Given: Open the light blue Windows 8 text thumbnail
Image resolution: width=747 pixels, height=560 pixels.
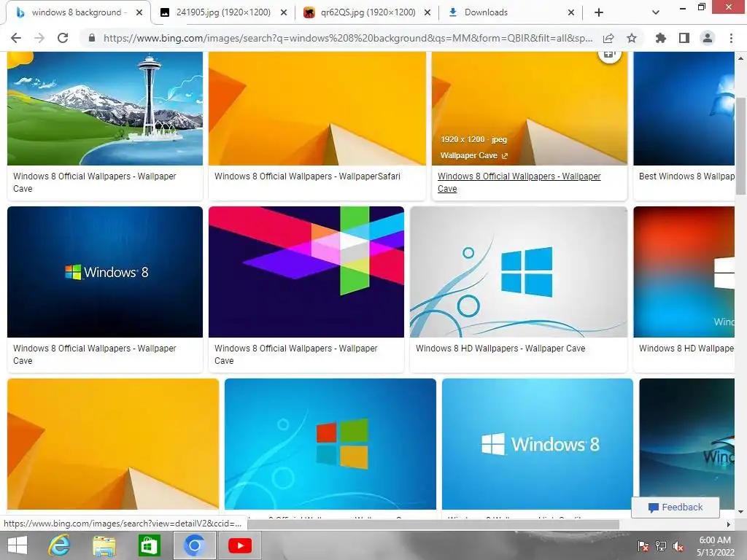Looking at the screenshot, I should pos(538,444).
